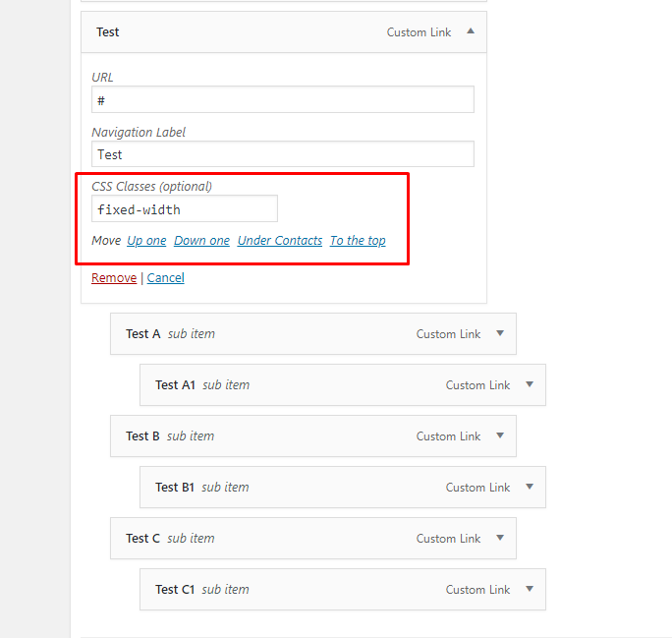Click the Navigation Label field
The height and width of the screenshot is (638, 672).
pos(283,154)
